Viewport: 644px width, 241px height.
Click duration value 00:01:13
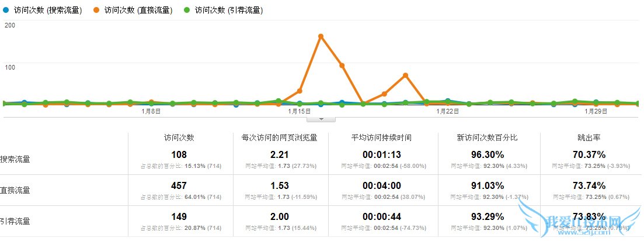[x=381, y=154]
